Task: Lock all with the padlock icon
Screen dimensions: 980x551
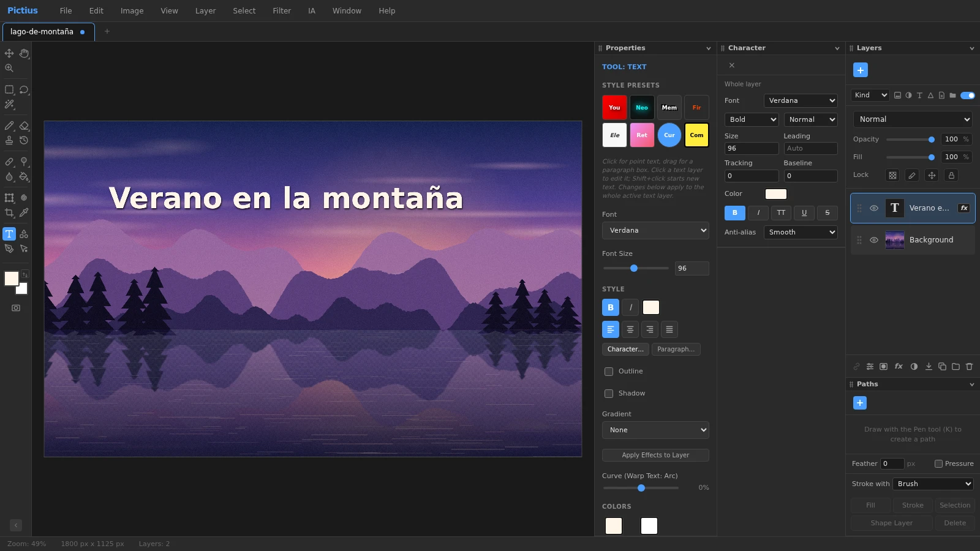Action: [951, 175]
